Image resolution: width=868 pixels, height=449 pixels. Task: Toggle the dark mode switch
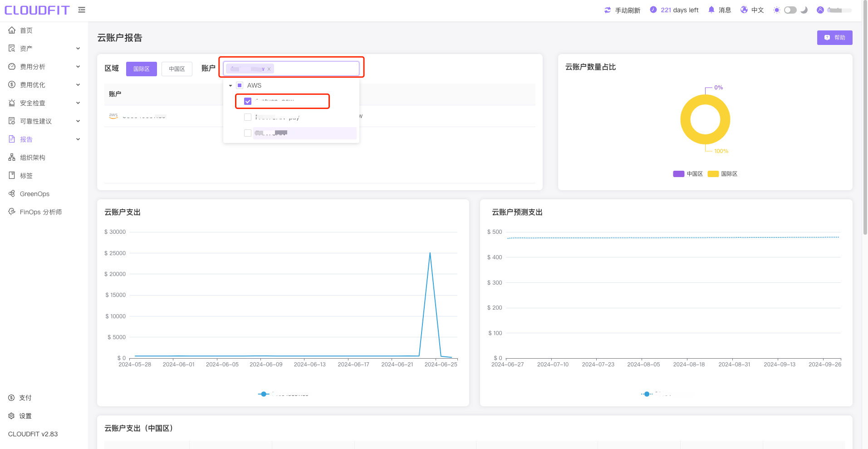[x=790, y=10]
